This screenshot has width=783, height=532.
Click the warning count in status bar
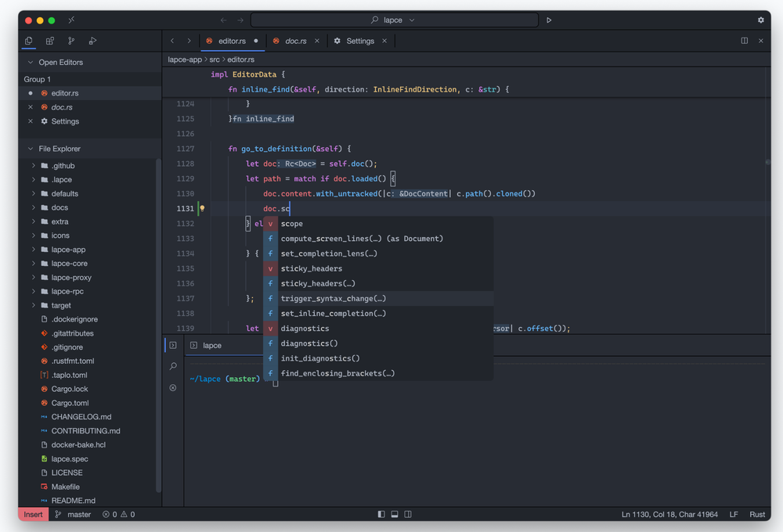tap(128, 515)
